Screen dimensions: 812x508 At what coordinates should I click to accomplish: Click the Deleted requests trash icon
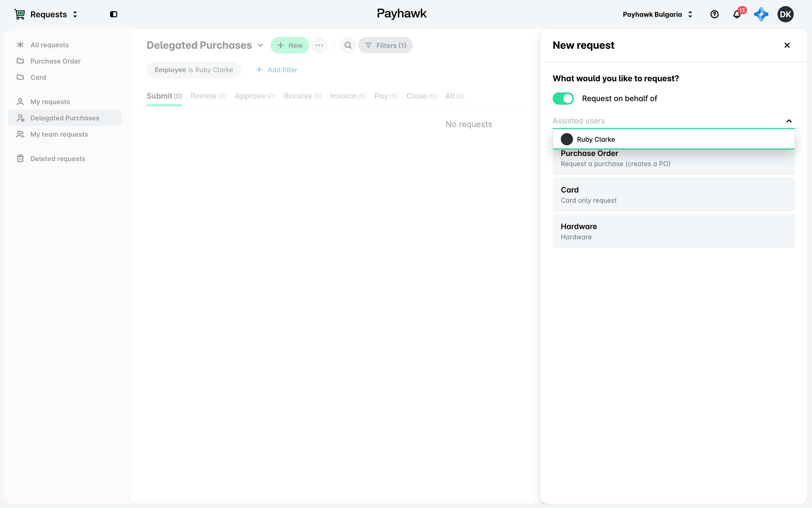point(20,158)
